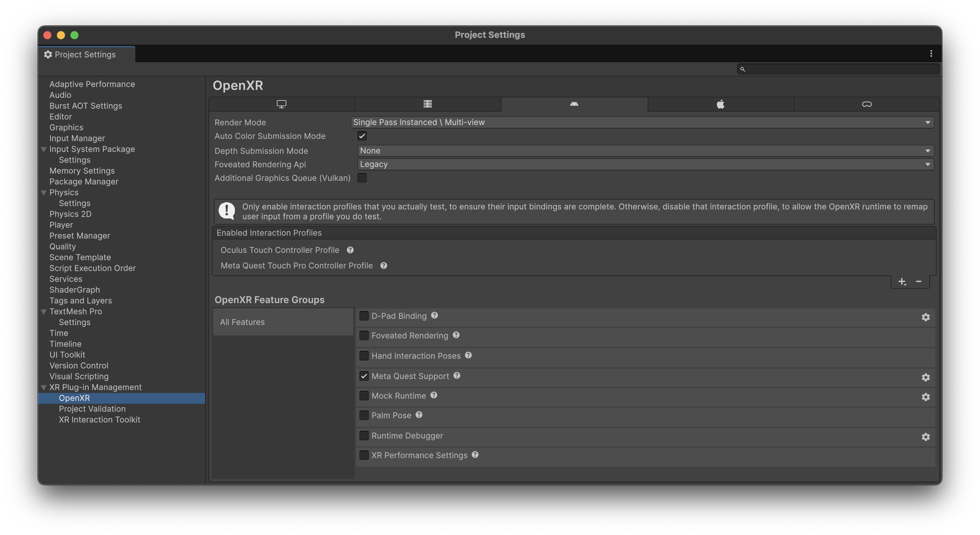
Task: Add an interaction profile with plus button
Action: (x=901, y=281)
